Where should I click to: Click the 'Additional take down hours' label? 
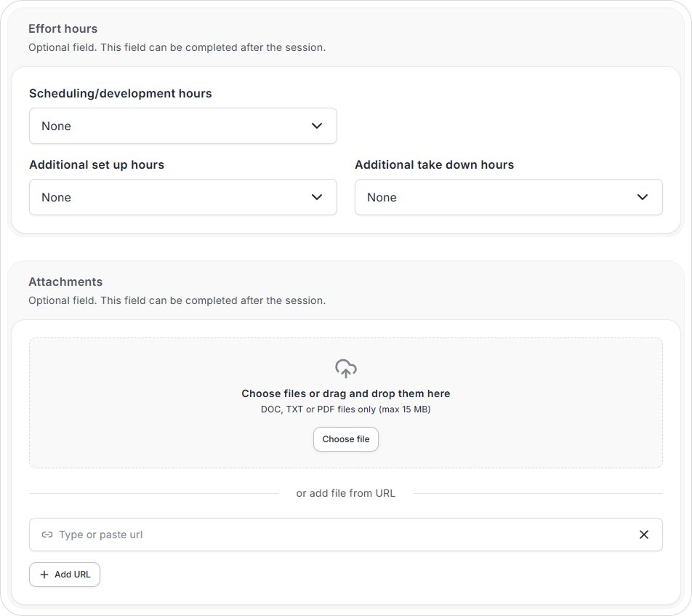[434, 164]
